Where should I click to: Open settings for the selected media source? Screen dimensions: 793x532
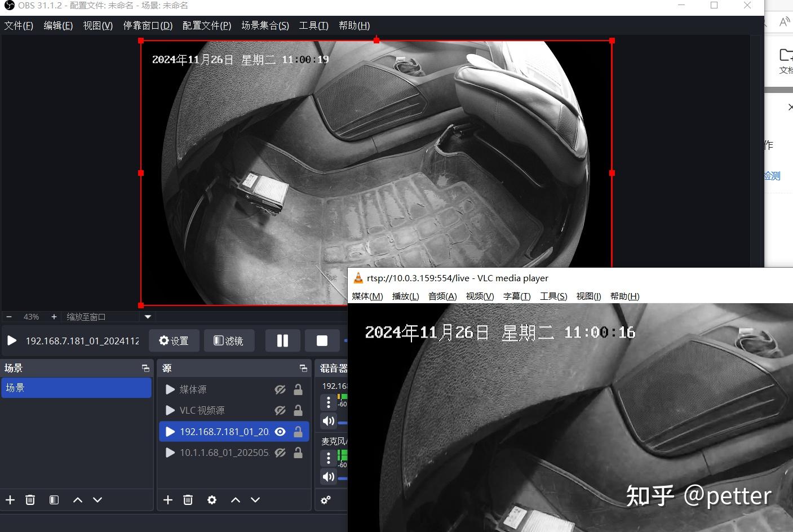coord(174,340)
